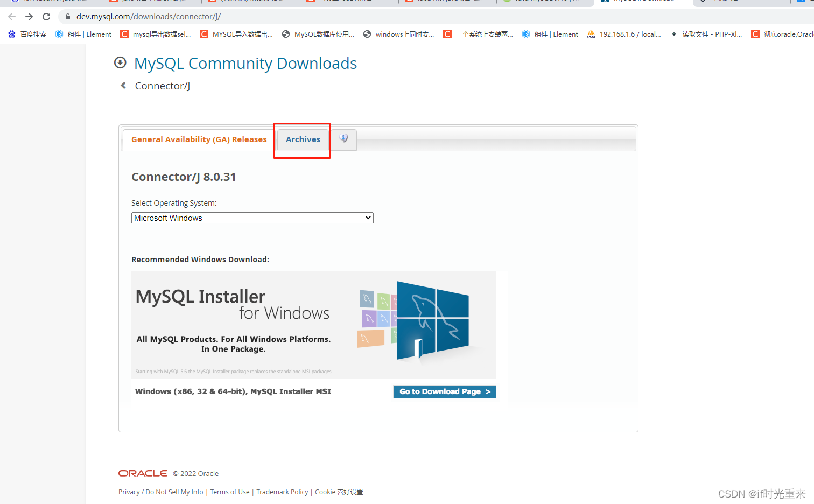The height and width of the screenshot is (504, 814).
Task: Open the mysql导出数据sel... bookmark
Action: pyautogui.click(x=156, y=34)
